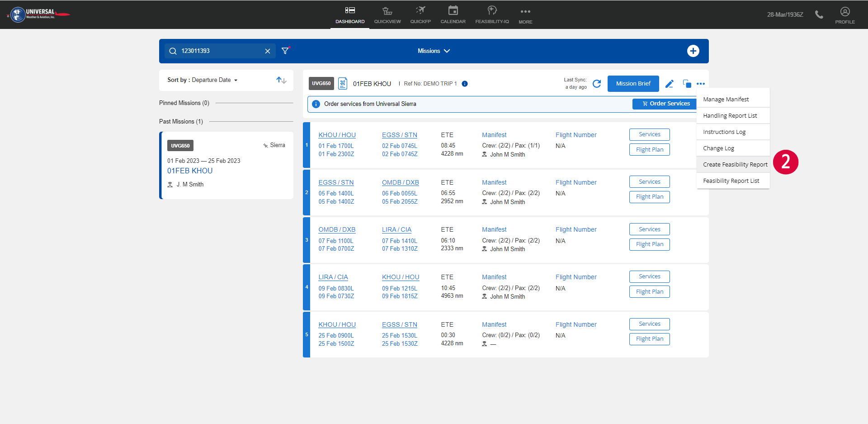Image resolution: width=868 pixels, height=424 pixels.
Task: Open the More menu in top navigation
Action: [525, 15]
